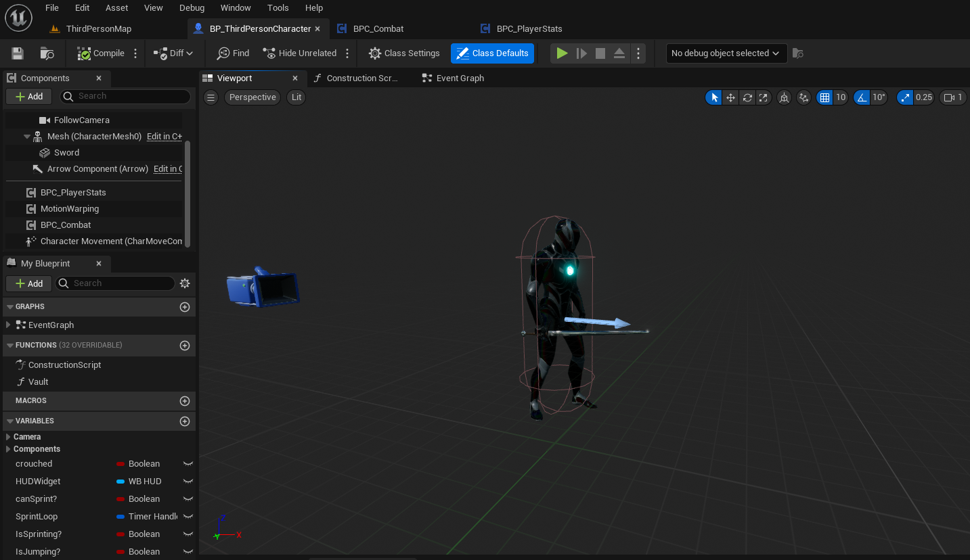Open Hide Unrelated options menu

tap(347, 53)
